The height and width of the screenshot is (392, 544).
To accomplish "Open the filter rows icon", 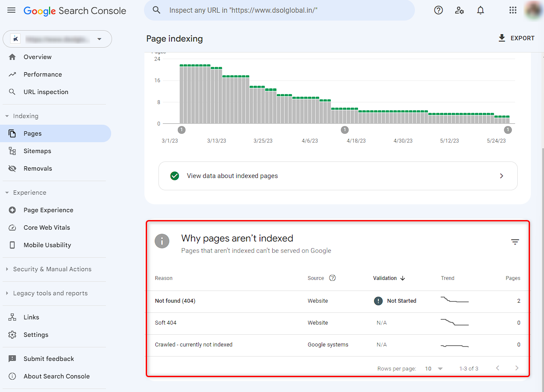I will coord(515,242).
